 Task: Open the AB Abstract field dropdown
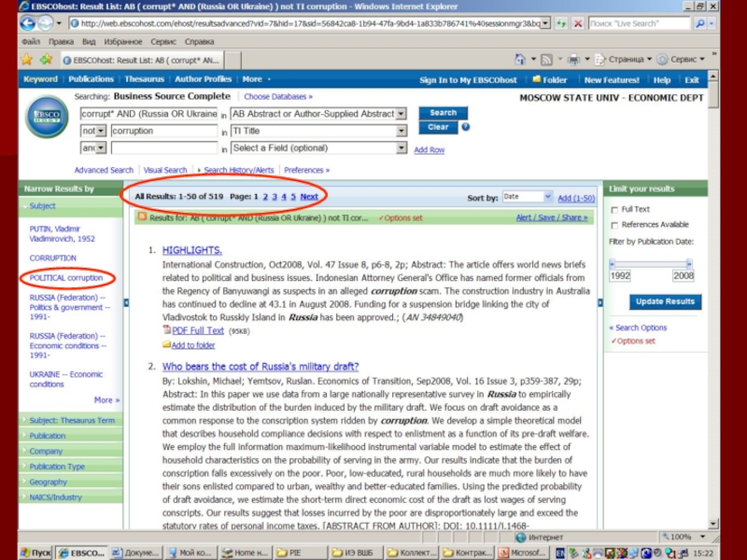point(402,114)
